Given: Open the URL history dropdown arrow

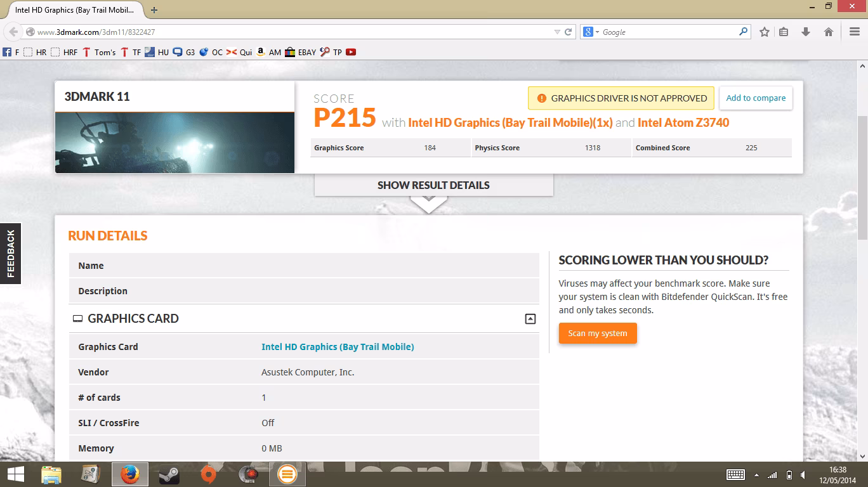Looking at the screenshot, I should [557, 32].
